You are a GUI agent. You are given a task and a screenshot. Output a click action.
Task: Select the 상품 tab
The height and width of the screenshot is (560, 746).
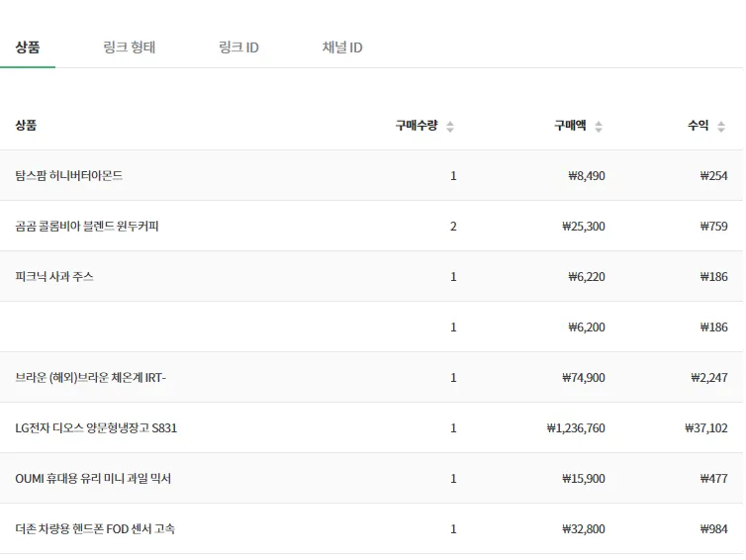pyautogui.click(x=28, y=47)
